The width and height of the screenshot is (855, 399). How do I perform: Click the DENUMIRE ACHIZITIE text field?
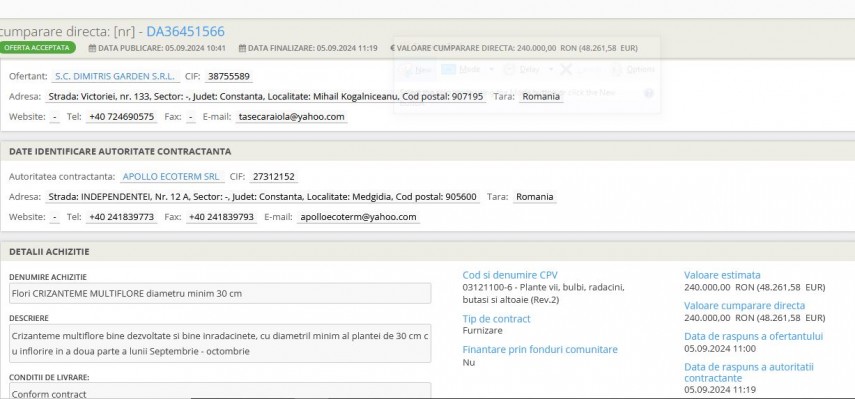220,293
